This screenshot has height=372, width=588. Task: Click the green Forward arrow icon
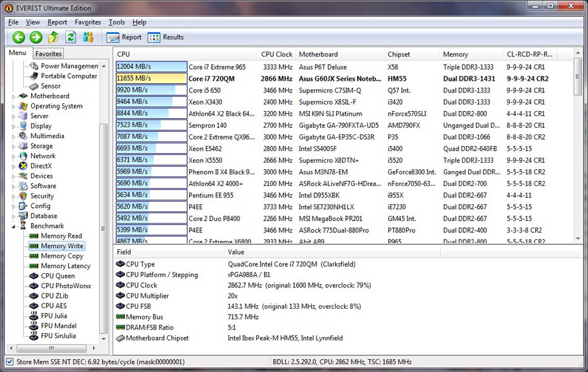(36, 37)
